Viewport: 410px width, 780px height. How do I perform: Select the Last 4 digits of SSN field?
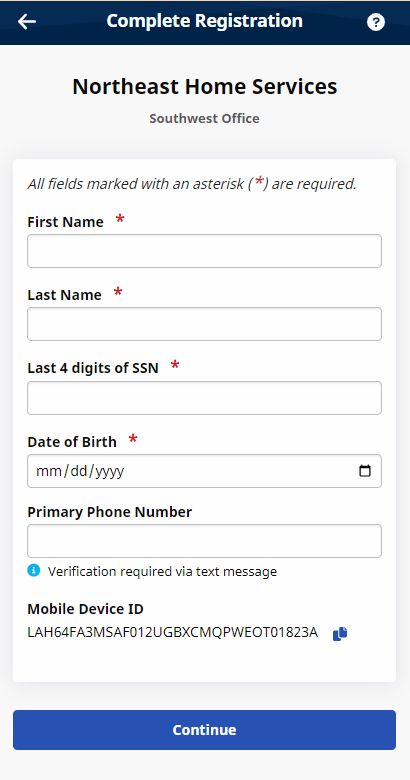click(205, 398)
